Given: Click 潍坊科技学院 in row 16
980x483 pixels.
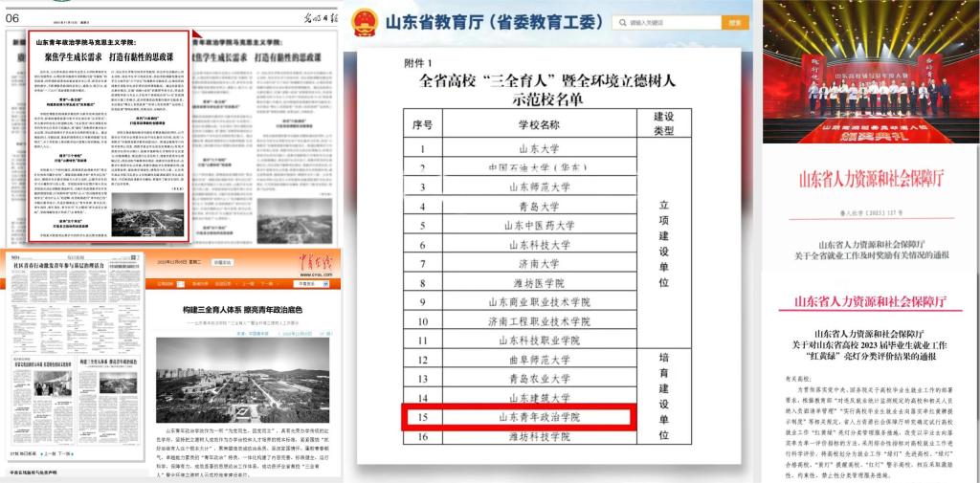Looking at the screenshot, I should tap(539, 436).
